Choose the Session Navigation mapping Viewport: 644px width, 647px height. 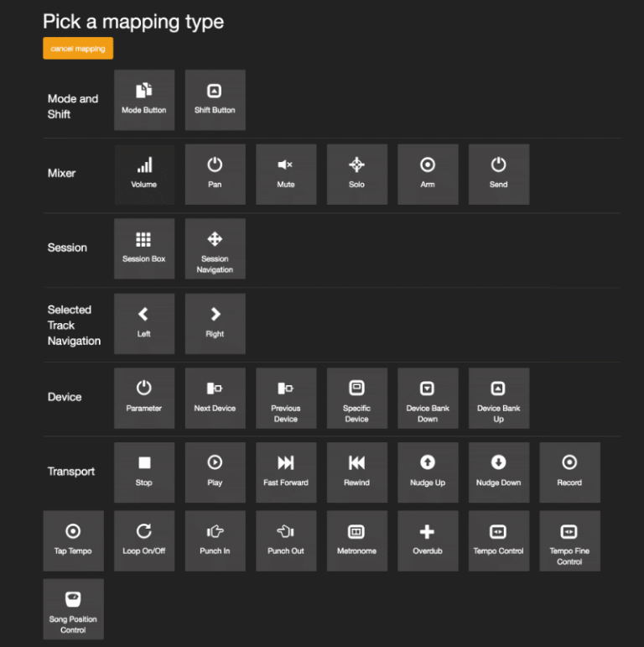pyautogui.click(x=215, y=248)
